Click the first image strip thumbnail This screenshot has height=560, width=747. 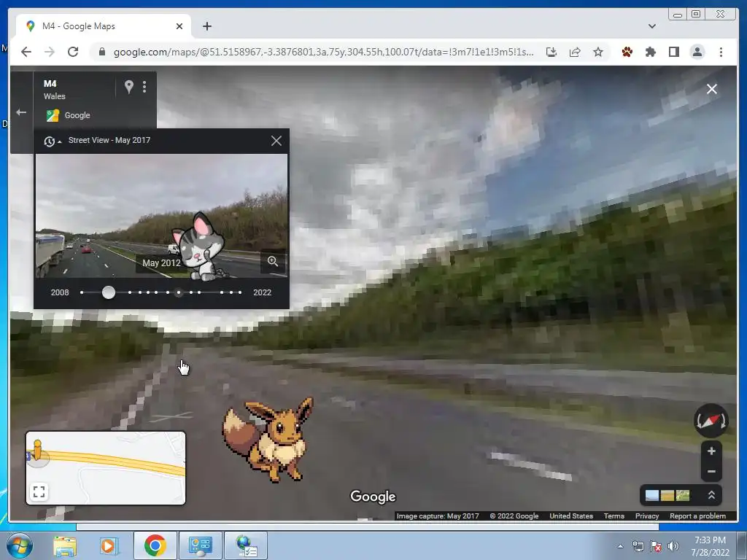click(651, 496)
